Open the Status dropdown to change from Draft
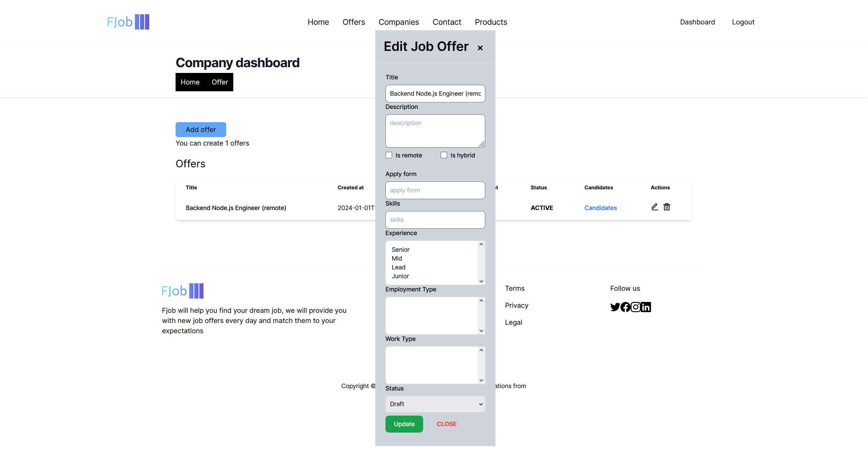The image size is (868, 476). pyautogui.click(x=435, y=404)
